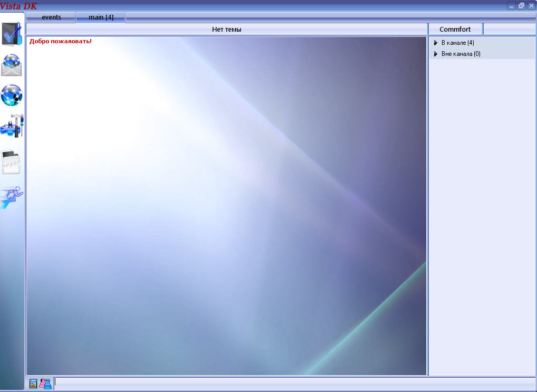Image resolution: width=537 pixels, height=392 pixels.
Task: Expand the "Вне канала (0)" user group
Action: point(436,54)
